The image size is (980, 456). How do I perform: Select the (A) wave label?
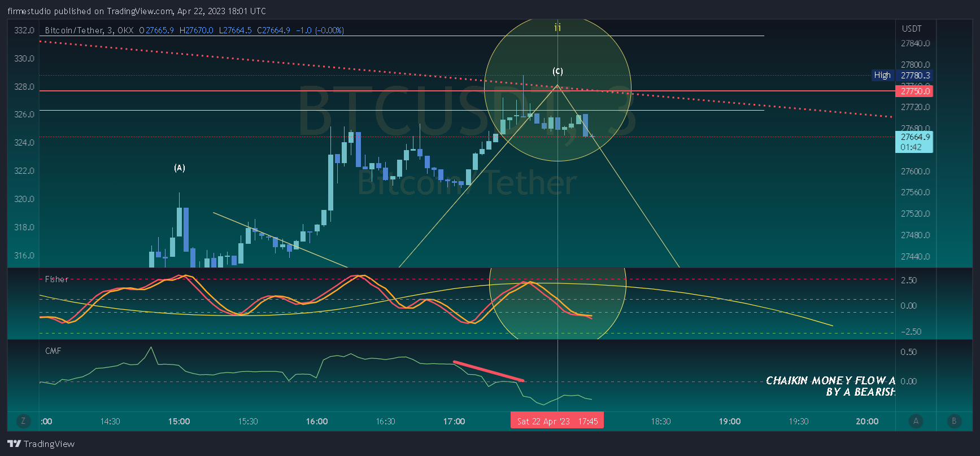point(179,168)
